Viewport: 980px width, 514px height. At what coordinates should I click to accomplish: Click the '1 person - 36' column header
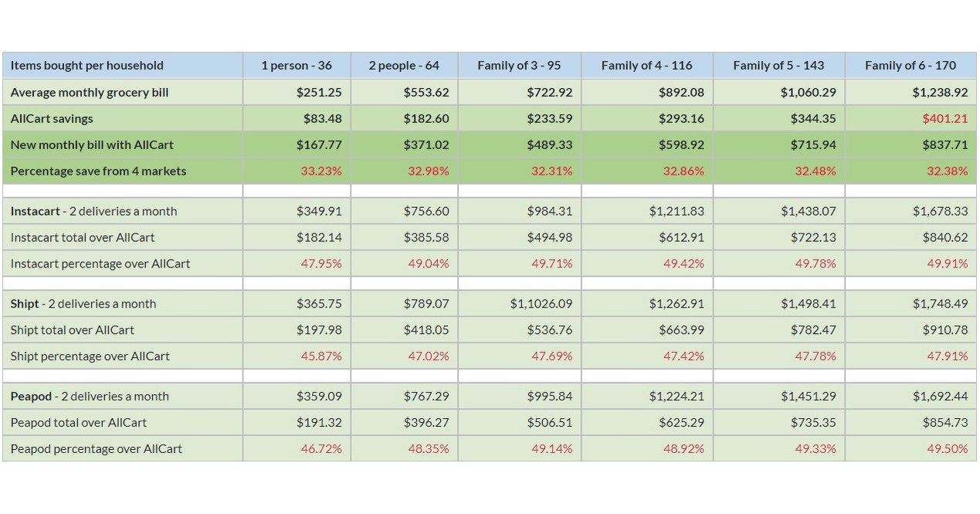297,66
